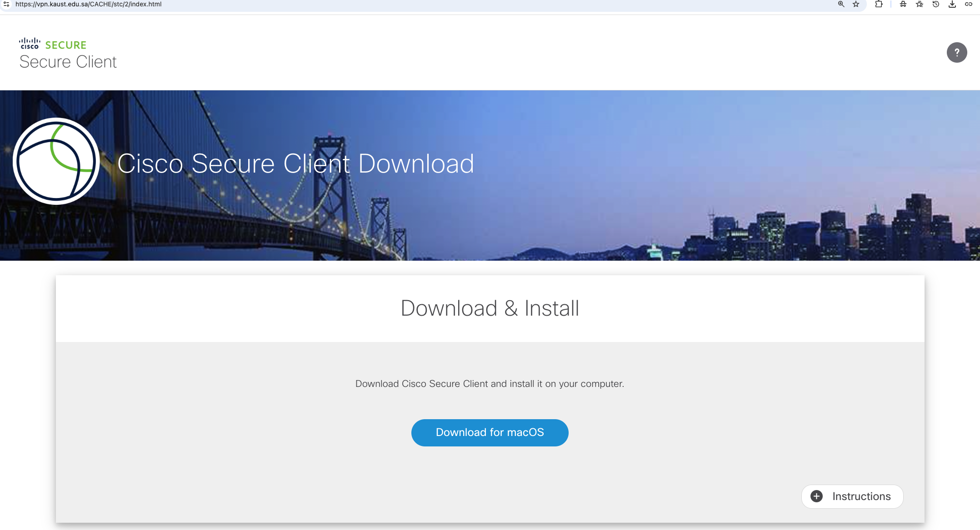Click the Secure Client globe emblem
Viewport: 980px width, 530px height.
(56, 161)
